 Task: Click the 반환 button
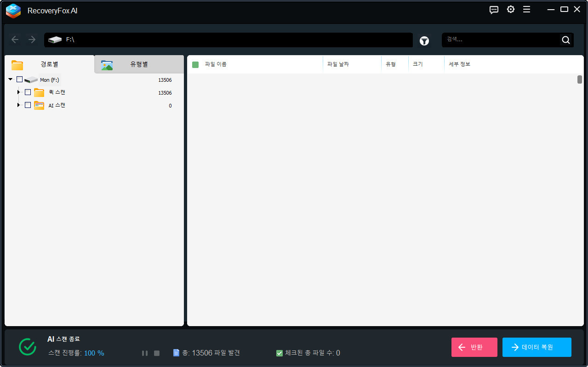point(474,347)
